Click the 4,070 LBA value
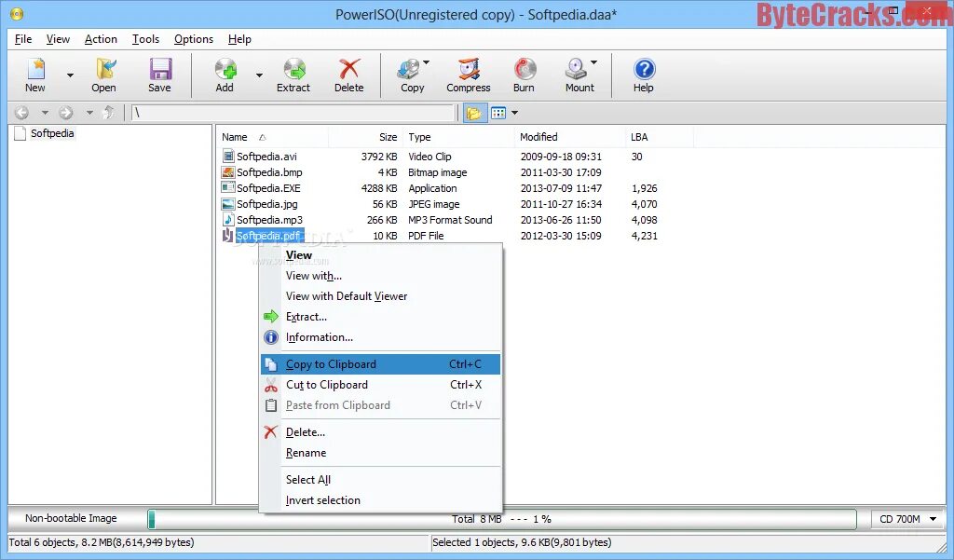 tap(645, 204)
